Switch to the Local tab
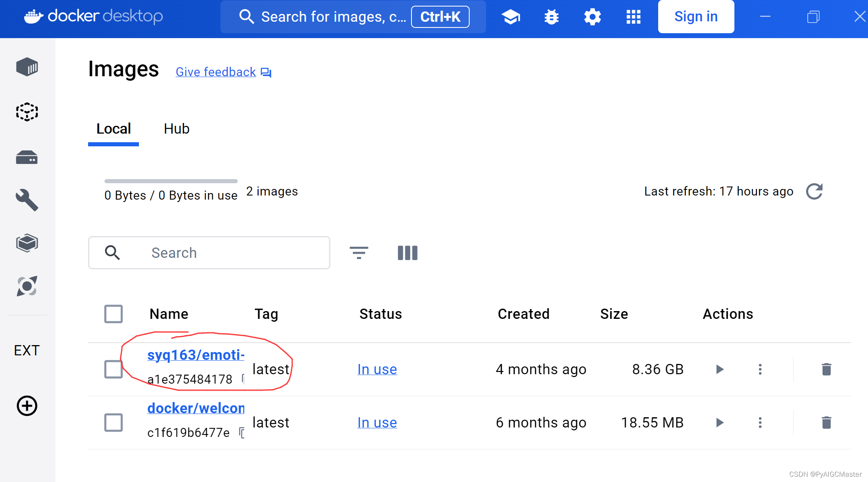The height and width of the screenshot is (482, 868). pos(114,129)
